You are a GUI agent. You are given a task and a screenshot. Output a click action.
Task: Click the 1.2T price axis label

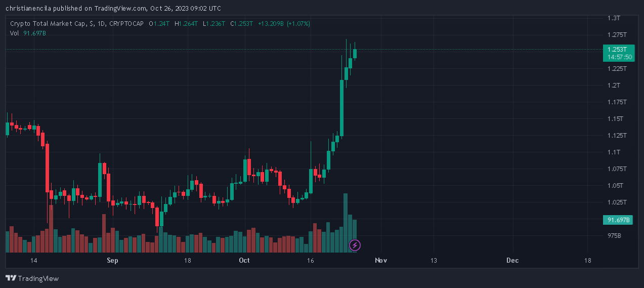coord(614,85)
